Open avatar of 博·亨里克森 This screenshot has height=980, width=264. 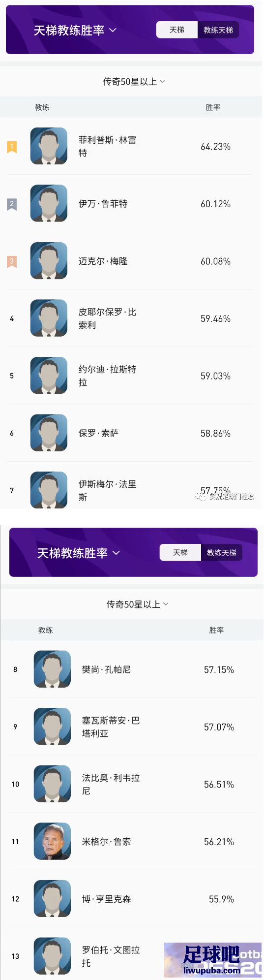[52, 898]
